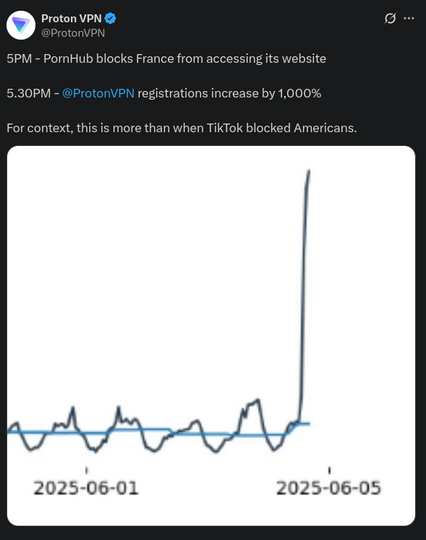Click the gray @ProtonVPN handle below name
This screenshot has height=540, width=426.
[x=73, y=33]
